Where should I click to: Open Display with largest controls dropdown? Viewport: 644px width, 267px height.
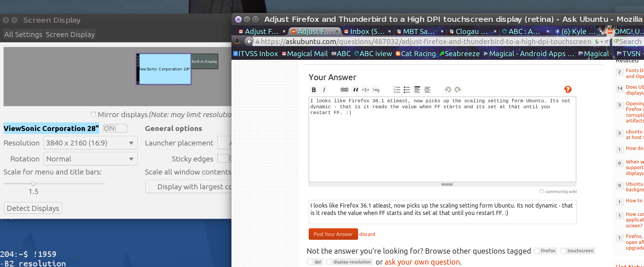click(189, 187)
